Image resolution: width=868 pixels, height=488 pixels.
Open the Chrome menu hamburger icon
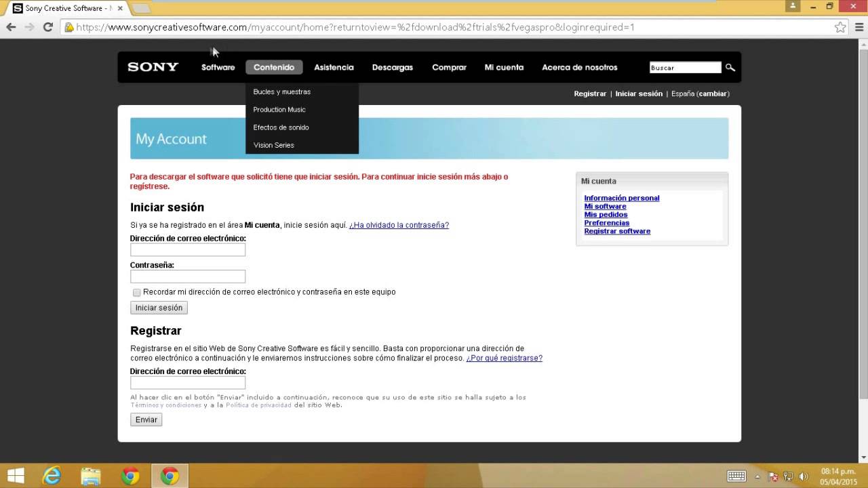tap(858, 27)
